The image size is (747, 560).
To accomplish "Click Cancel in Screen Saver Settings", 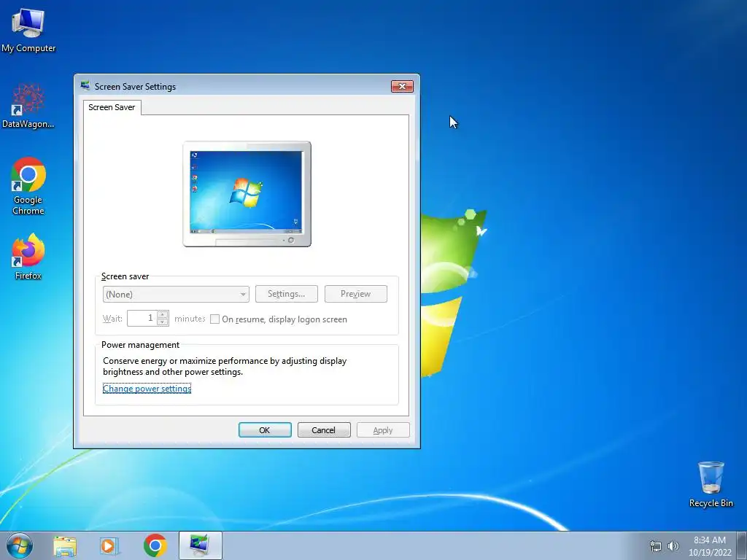I will [324, 430].
